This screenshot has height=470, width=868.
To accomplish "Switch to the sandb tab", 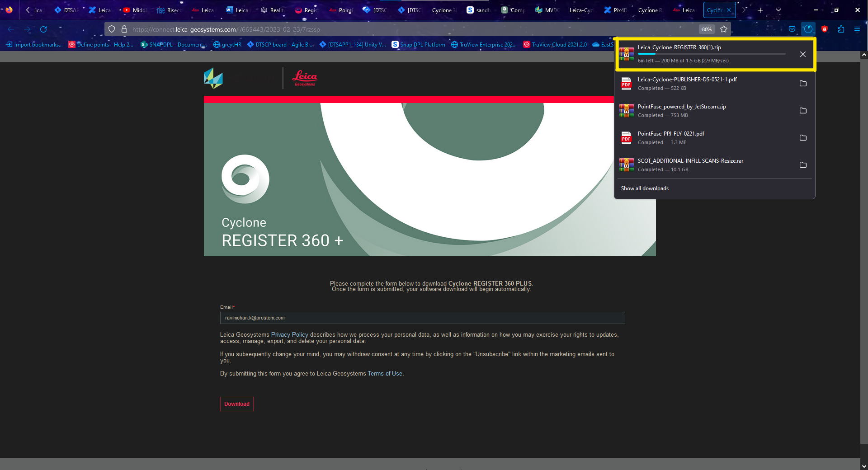I will coord(478,10).
